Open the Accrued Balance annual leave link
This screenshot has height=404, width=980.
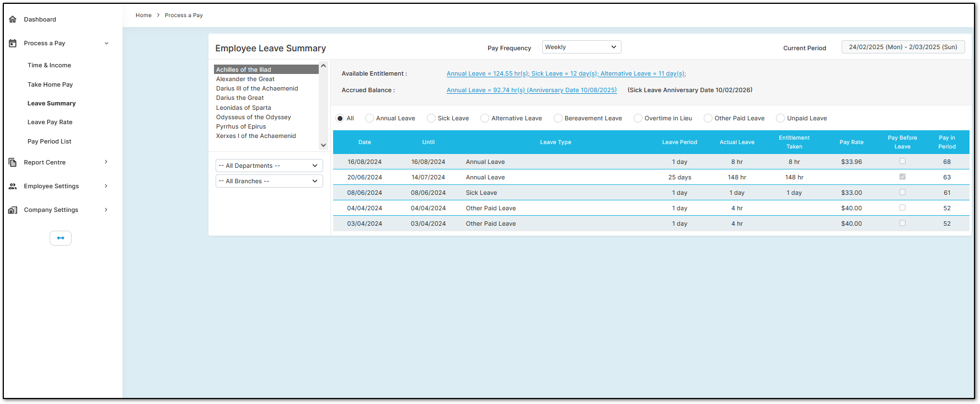532,90
